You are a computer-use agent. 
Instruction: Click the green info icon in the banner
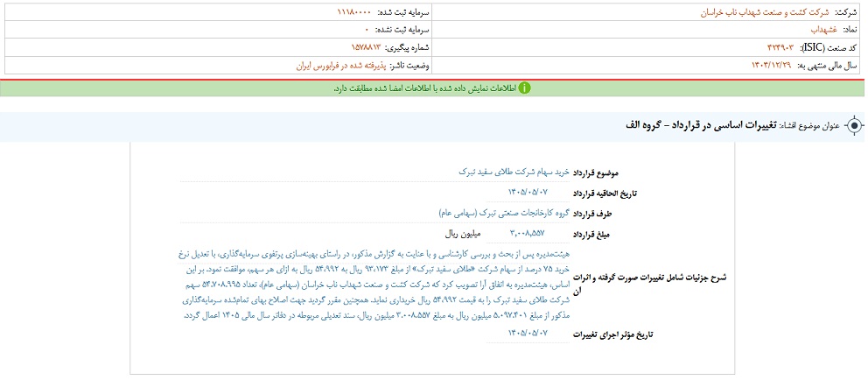tap(523, 88)
